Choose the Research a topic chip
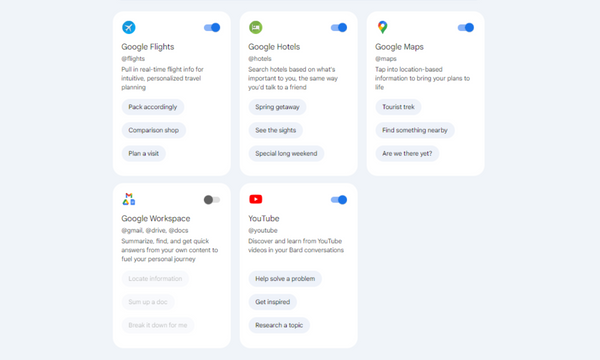This screenshot has width=600, height=360. pyautogui.click(x=279, y=325)
